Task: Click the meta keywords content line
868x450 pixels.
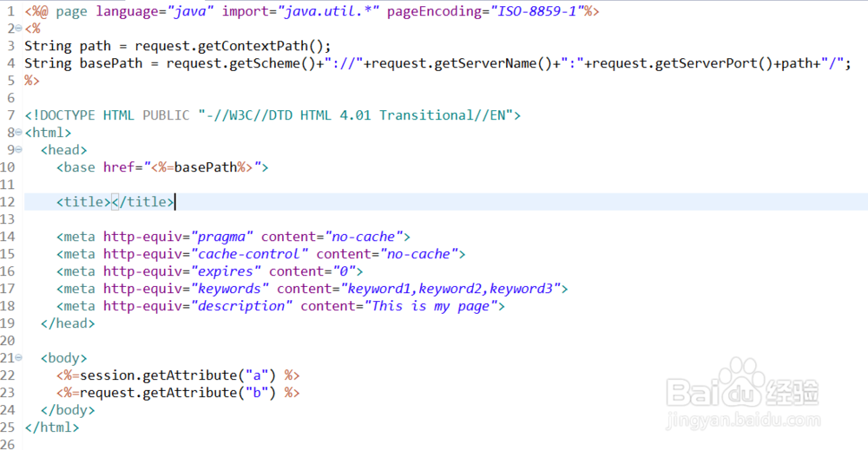Action: click(x=312, y=289)
